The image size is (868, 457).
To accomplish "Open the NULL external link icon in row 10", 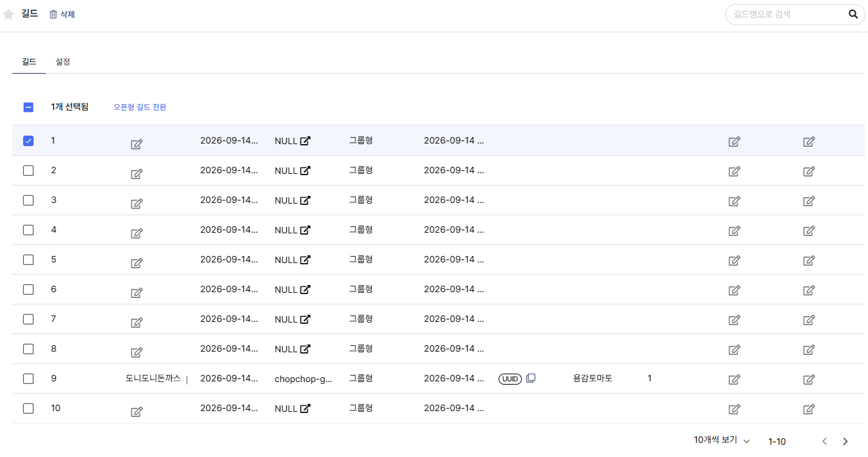I will 305,409.
